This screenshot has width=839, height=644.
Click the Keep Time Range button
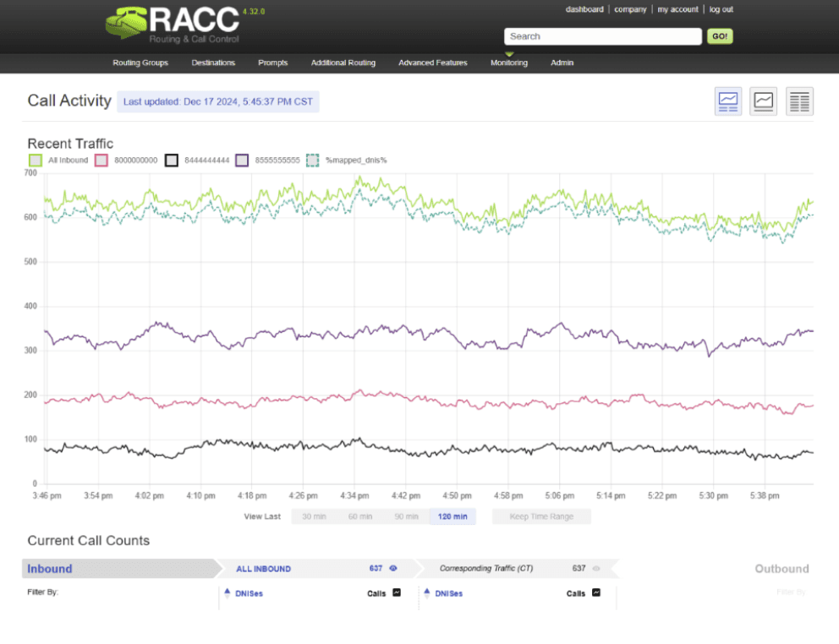pyautogui.click(x=541, y=516)
